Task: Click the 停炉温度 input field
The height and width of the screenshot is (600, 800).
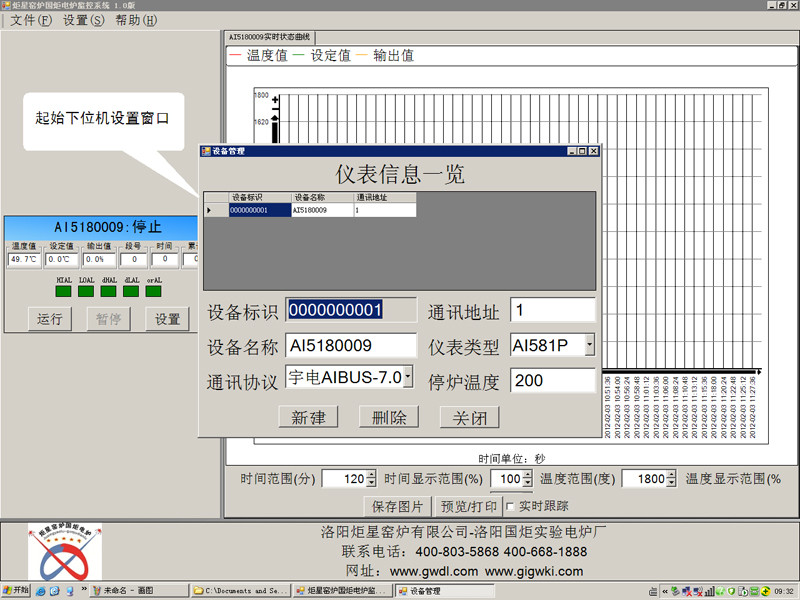Action: point(553,381)
